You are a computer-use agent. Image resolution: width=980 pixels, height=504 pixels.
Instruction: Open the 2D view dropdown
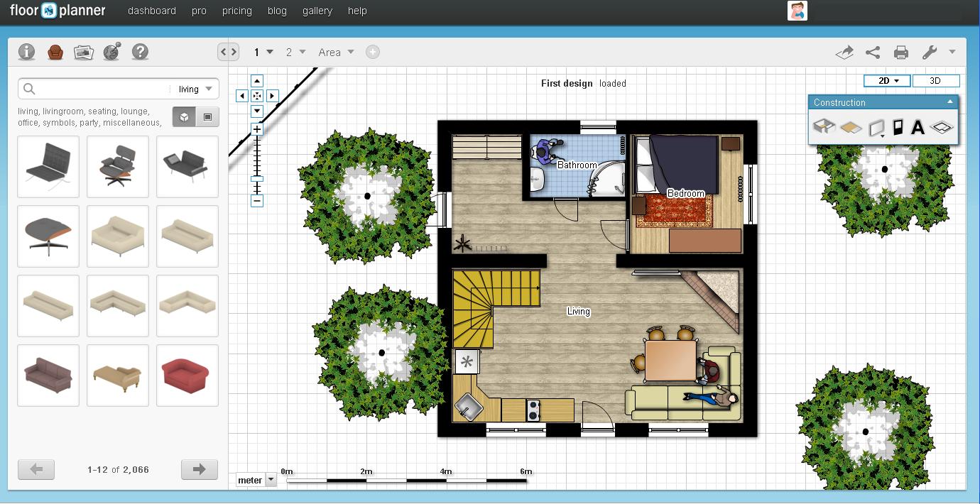[x=888, y=81]
